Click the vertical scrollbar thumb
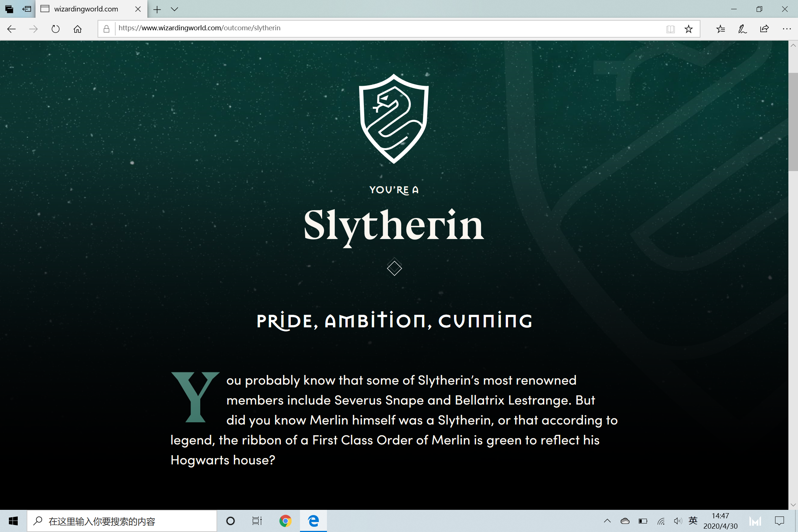The height and width of the screenshot is (532, 798). click(793, 122)
